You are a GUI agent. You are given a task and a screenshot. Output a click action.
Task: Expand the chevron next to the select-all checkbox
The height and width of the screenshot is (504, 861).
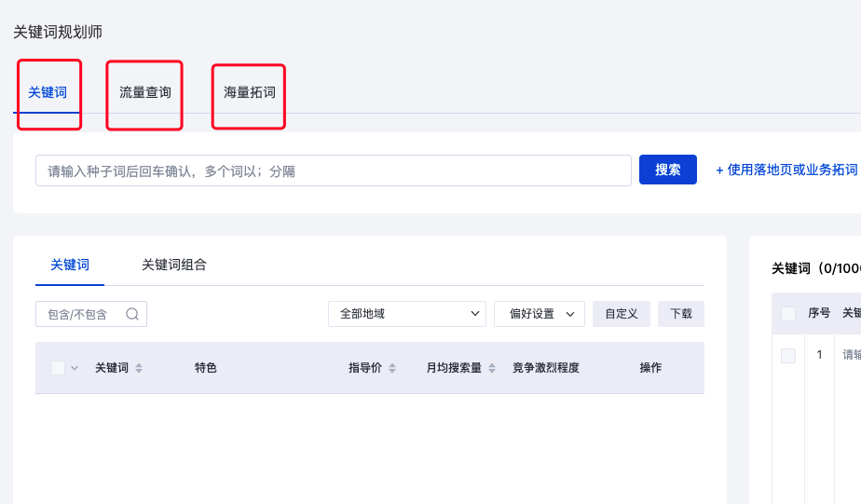pos(75,368)
